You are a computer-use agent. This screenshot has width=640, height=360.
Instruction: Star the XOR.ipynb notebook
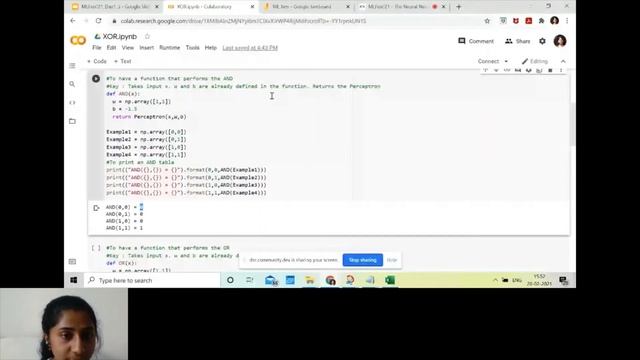coord(147,36)
